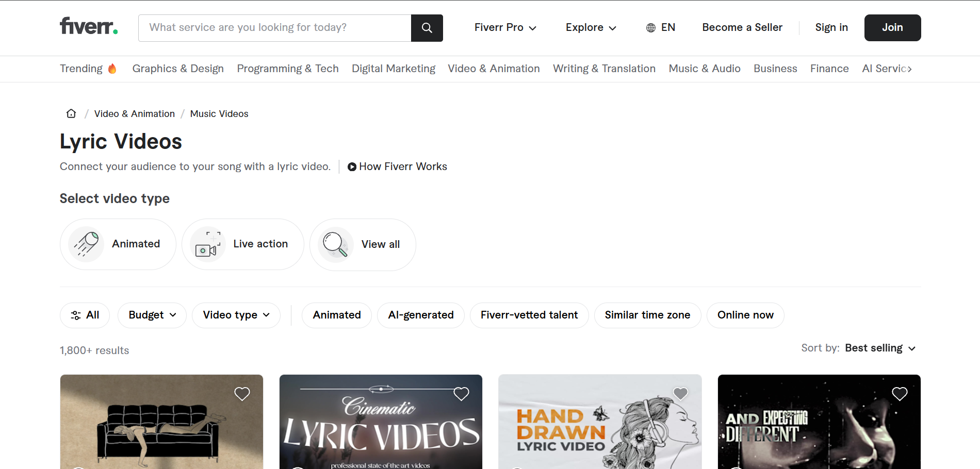980x469 pixels.
Task: Favorite the Cinematic Lyric Videos gig
Action: [x=461, y=394]
